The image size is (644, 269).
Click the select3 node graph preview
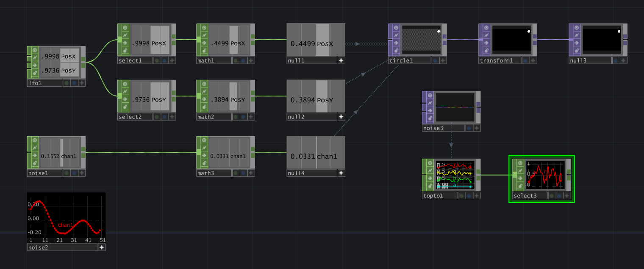pos(545,174)
